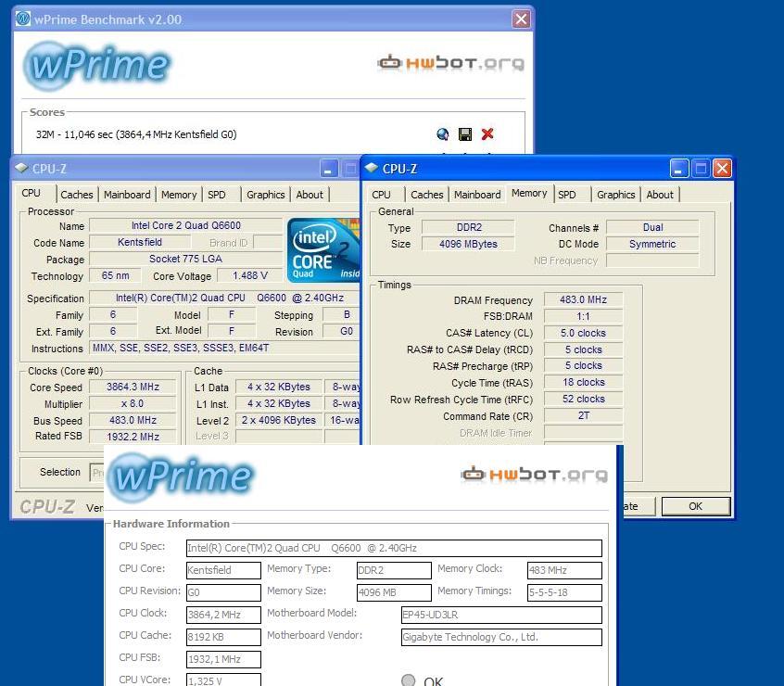This screenshot has height=686, width=784.
Task: Open Caches tab in left CPU-Z window
Action: click(77, 195)
